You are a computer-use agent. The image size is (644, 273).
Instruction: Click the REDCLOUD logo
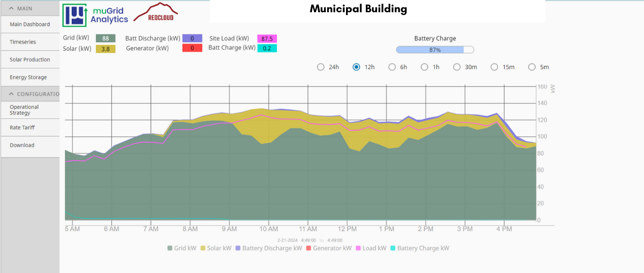tap(157, 13)
